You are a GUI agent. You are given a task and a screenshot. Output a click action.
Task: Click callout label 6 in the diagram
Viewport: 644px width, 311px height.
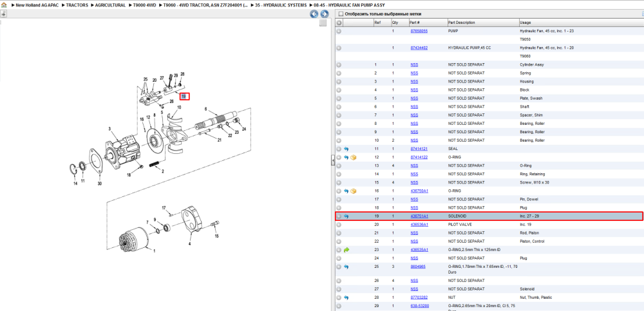[x=205, y=110]
